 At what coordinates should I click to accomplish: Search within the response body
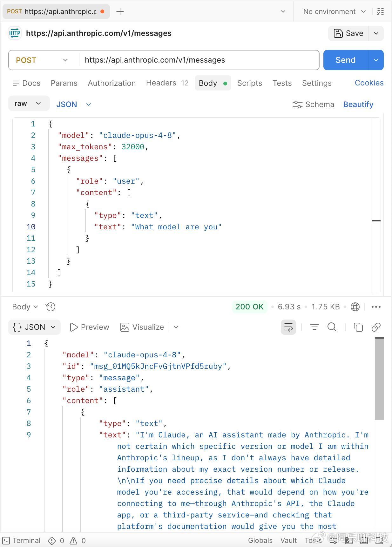pyautogui.click(x=332, y=327)
